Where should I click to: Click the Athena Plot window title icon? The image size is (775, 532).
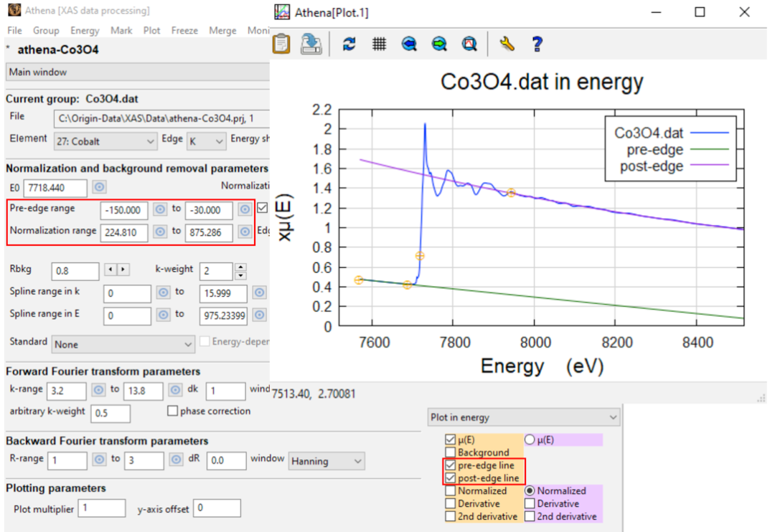pos(282,12)
